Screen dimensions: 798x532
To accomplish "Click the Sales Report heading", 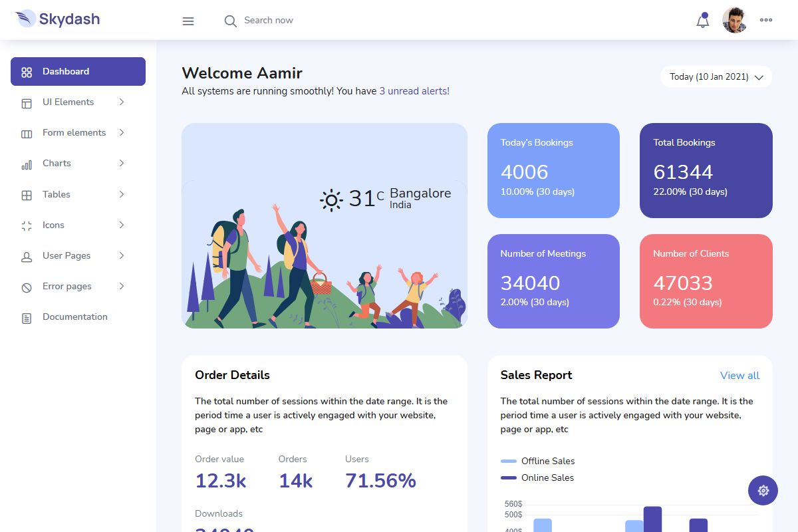I will [x=536, y=375].
